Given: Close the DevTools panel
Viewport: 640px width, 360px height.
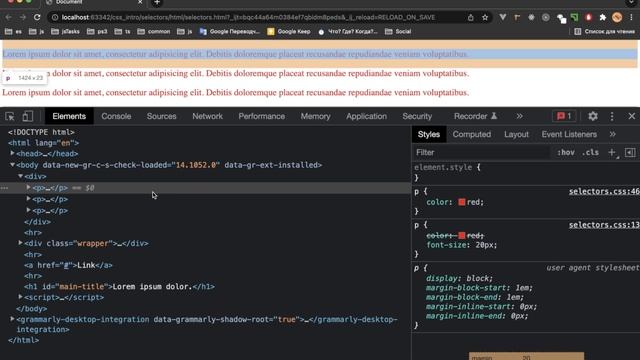Looking at the screenshot, I should (x=631, y=116).
